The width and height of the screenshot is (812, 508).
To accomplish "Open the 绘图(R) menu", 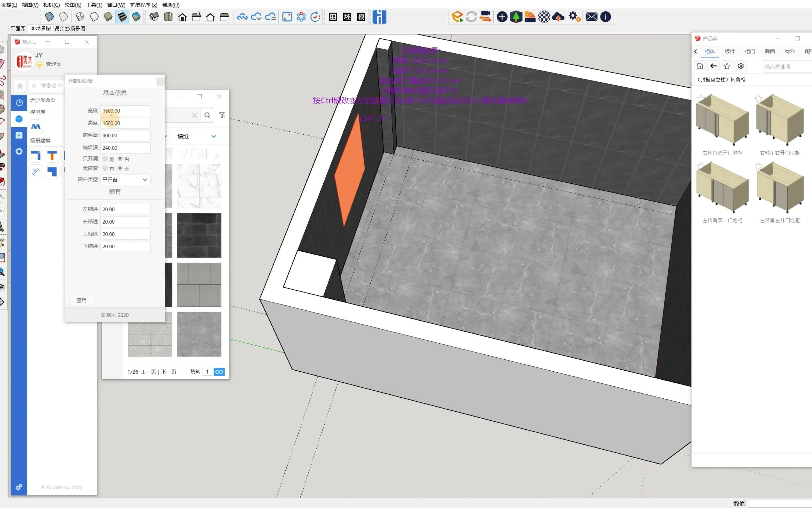I will pyautogui.click(x=73, y=5).
